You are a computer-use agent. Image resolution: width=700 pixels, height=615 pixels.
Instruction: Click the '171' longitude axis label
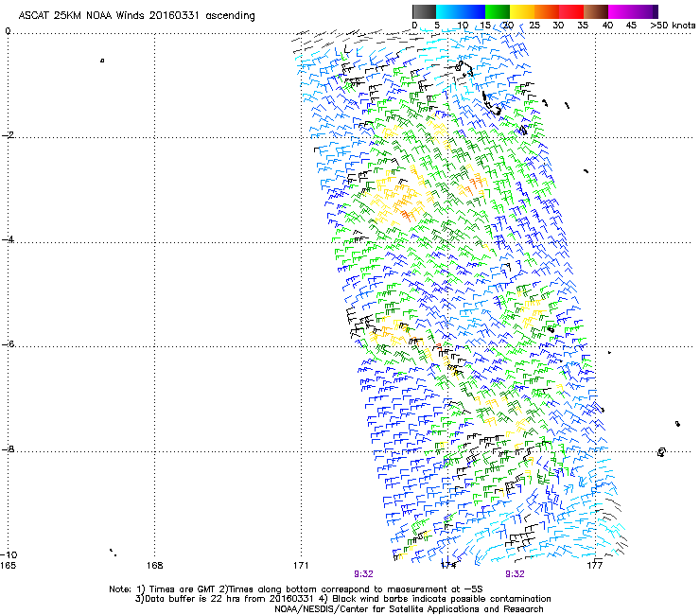[x=301, y=566]
